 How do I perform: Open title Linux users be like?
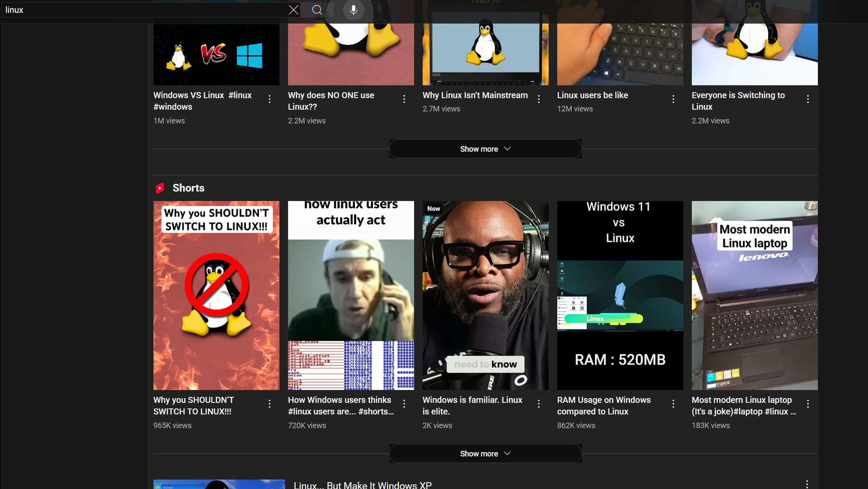592,95
